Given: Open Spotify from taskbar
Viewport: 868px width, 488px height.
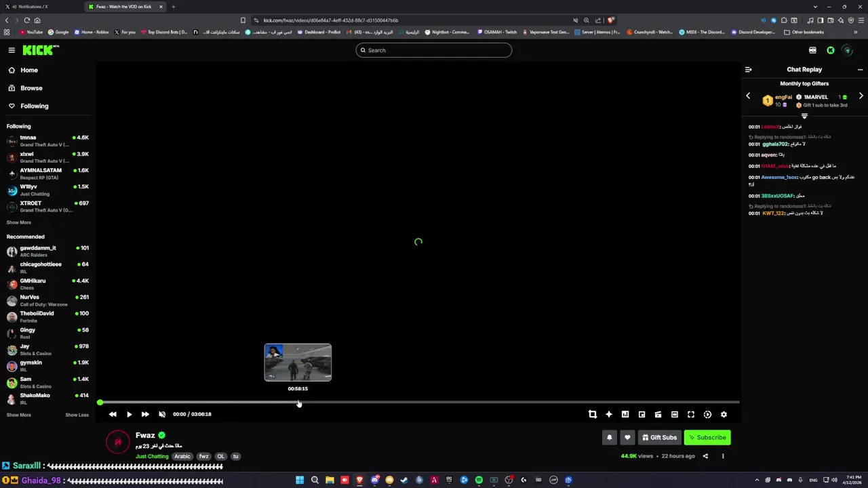Looking at the screenshot, I should tap(479, 480).
